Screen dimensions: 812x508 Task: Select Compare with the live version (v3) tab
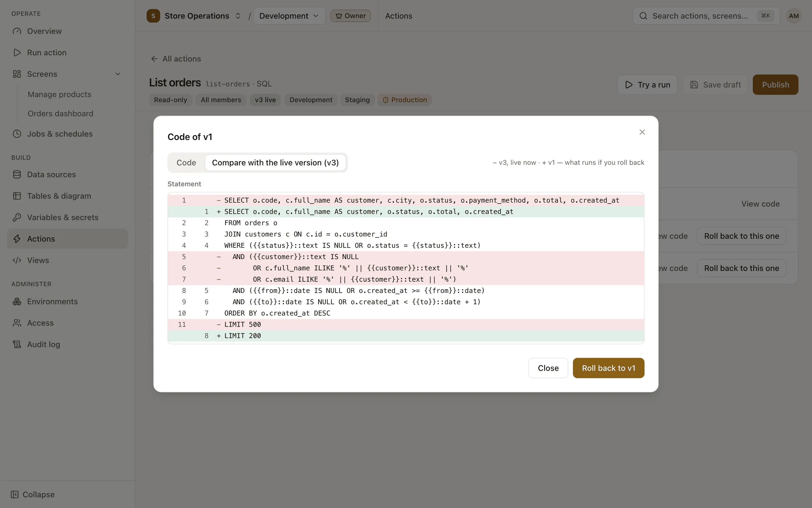click(x=275, y=163)
